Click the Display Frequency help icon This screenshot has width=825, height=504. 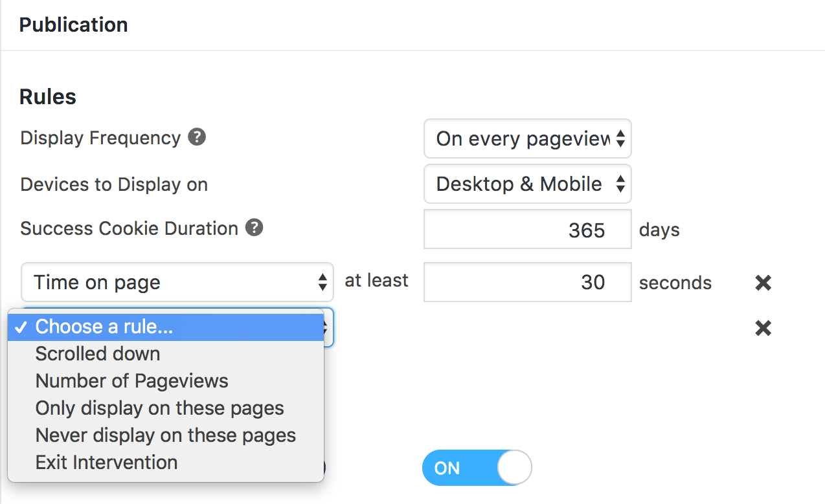coord(197,137)
